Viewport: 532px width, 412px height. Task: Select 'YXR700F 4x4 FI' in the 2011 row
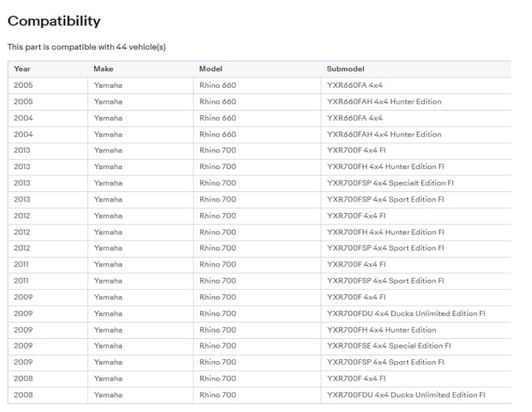coord(356,264)
